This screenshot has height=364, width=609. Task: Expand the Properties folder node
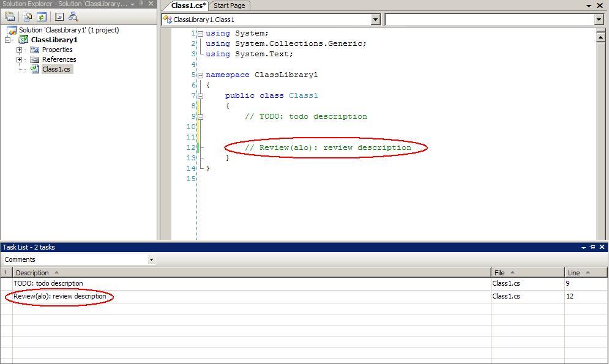tap(19, 50)
